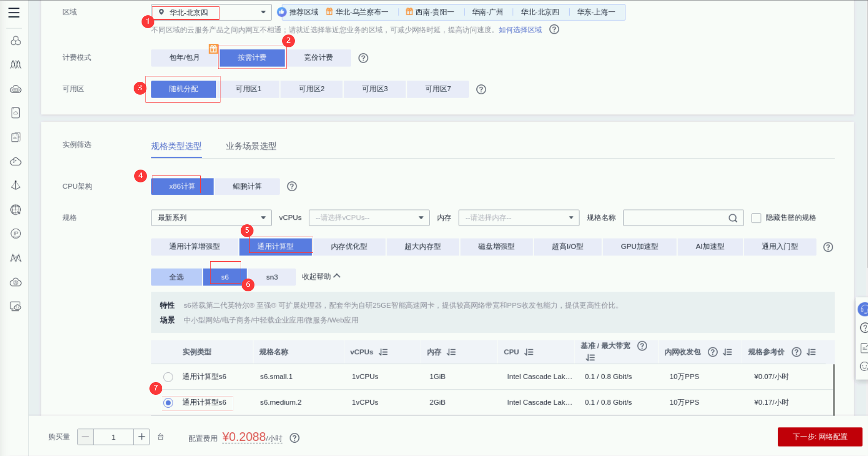Click the globe icon in the sidebar
This screenshot has width=868, height=456.
[x=16, y=210]
